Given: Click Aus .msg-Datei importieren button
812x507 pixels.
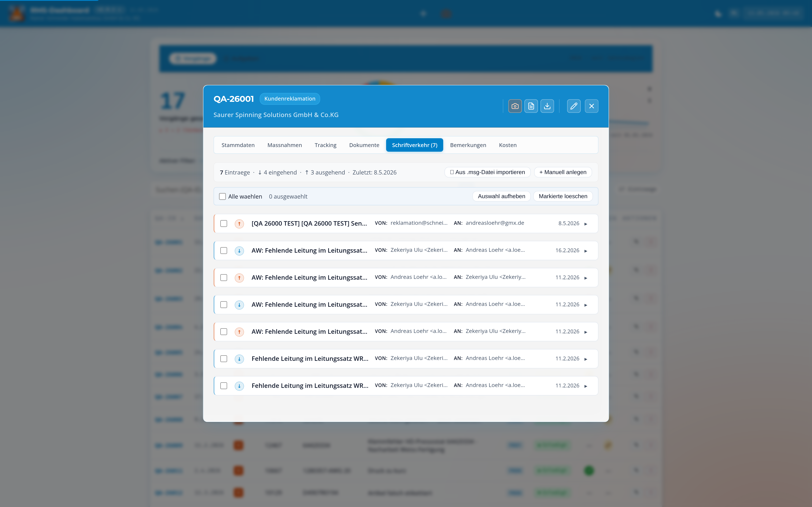Looking at the screenshot, I should [x=487, y=172].
